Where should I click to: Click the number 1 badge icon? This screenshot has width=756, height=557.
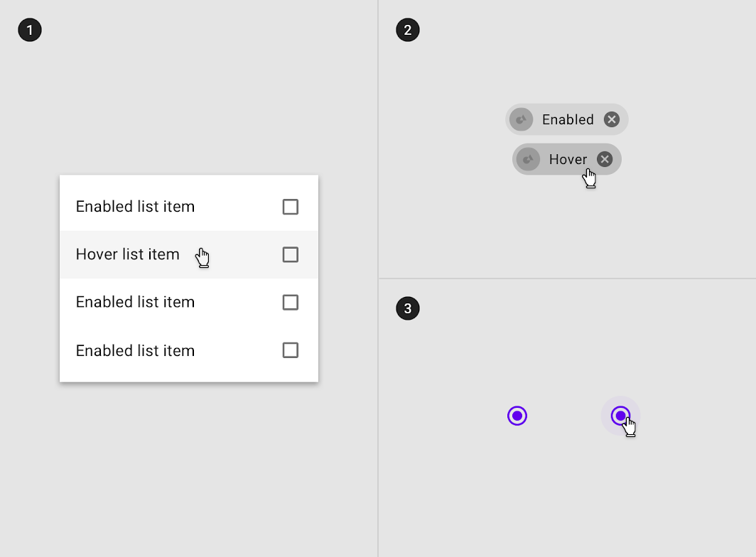pos(30,30)
